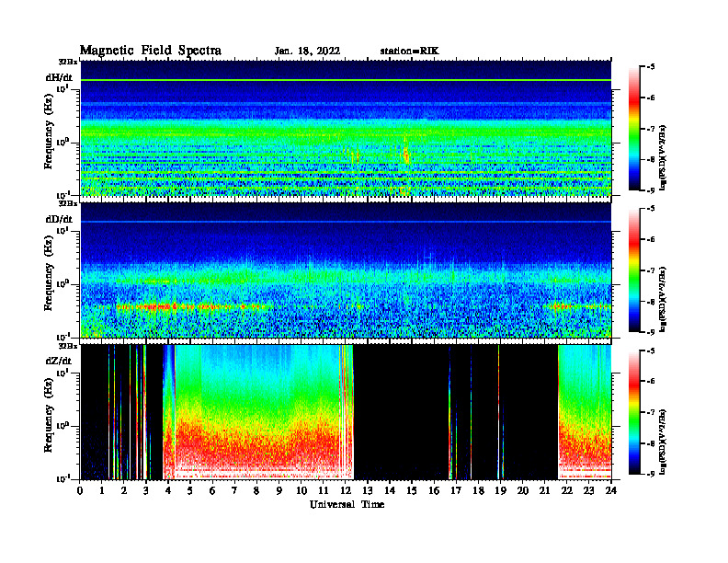The height and width of the screenshot is (563, 728).
Task: Click the hour 16 tick label
Action: [x=434, y=491]
